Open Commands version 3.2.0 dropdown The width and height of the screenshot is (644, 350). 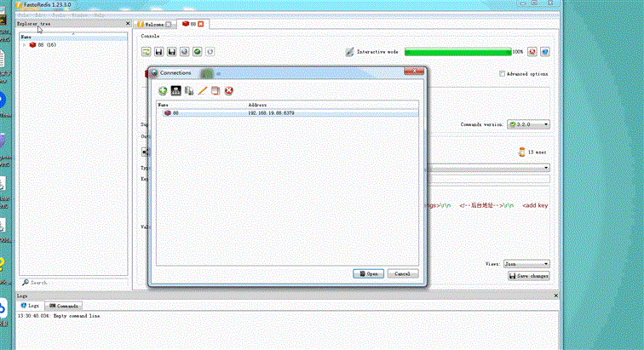tap(528, 124)
